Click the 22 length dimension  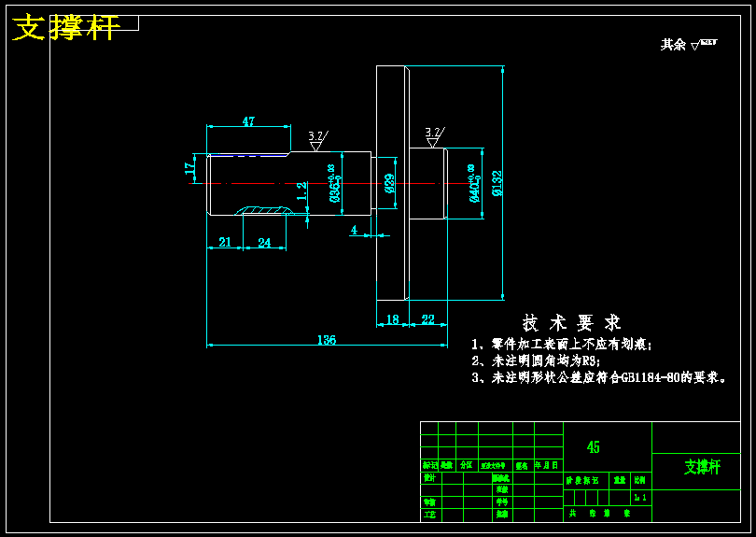(x=428, y=318)
